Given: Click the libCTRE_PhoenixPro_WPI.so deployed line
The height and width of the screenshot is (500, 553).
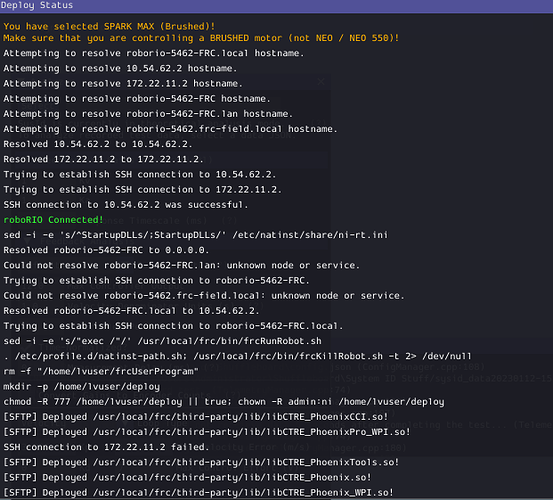Looking at the screenshot, I should coord(207,432).
